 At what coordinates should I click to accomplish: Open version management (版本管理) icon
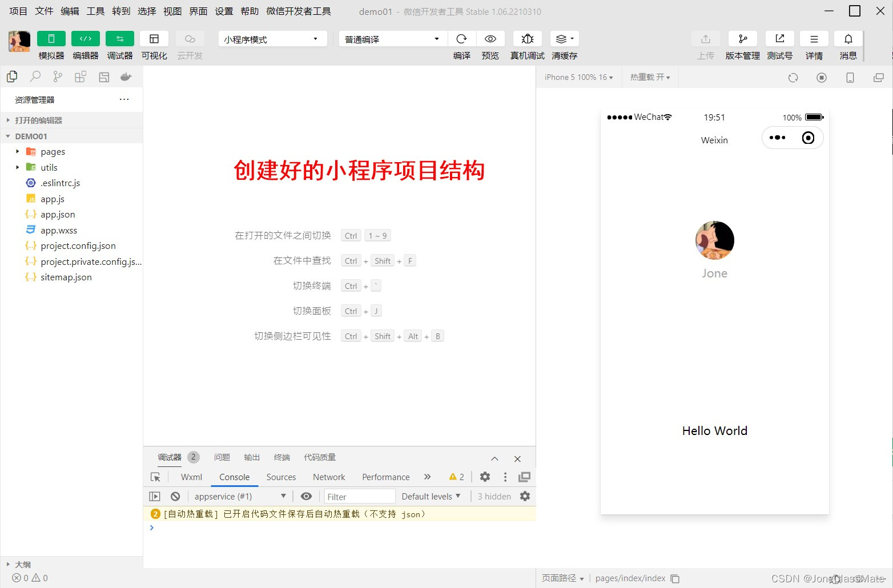742,39
